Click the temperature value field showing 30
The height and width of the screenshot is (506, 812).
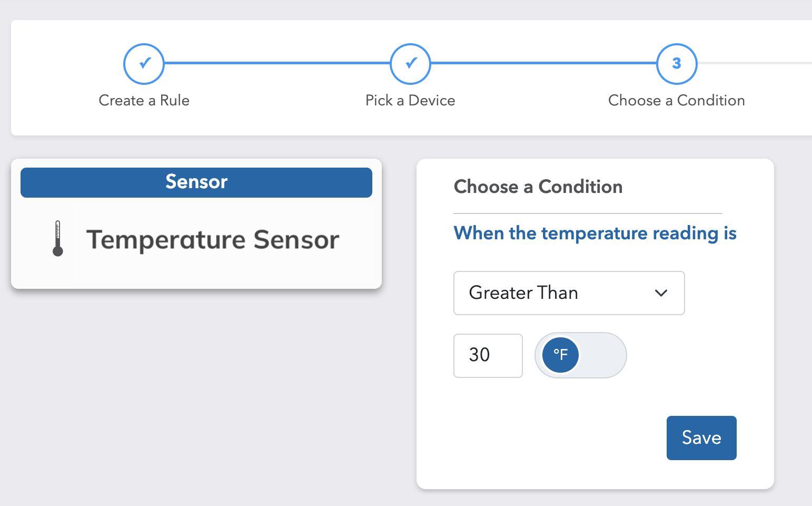pyautogui.click(x=488, y=356)
